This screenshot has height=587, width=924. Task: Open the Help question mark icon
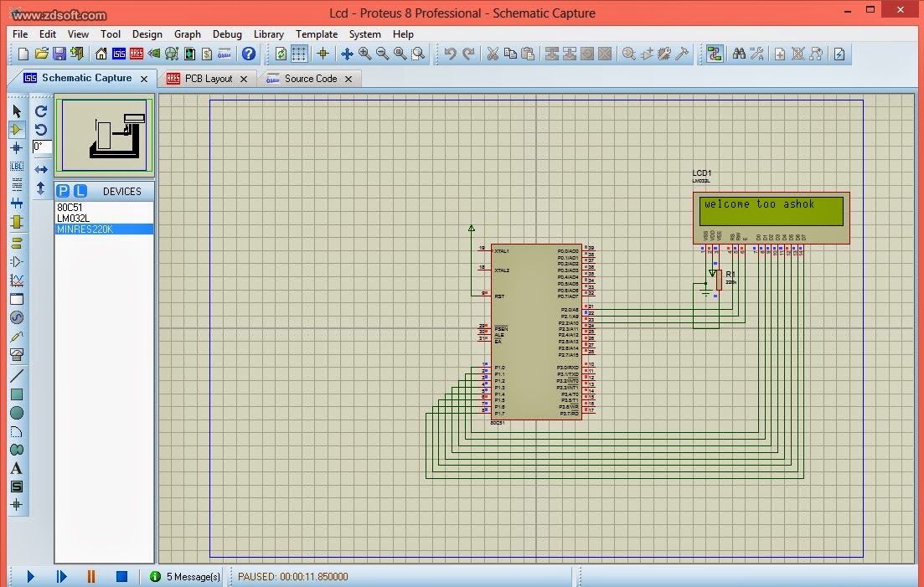(x=249, y=54)
